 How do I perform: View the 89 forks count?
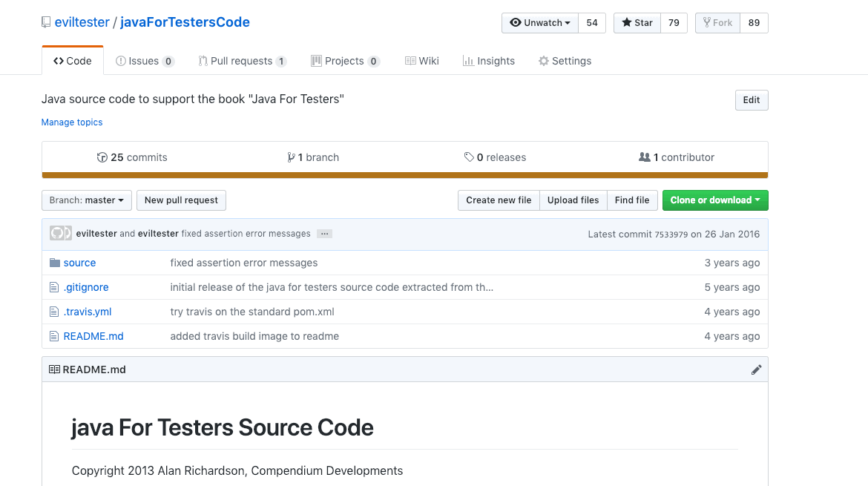coord(754,23)
